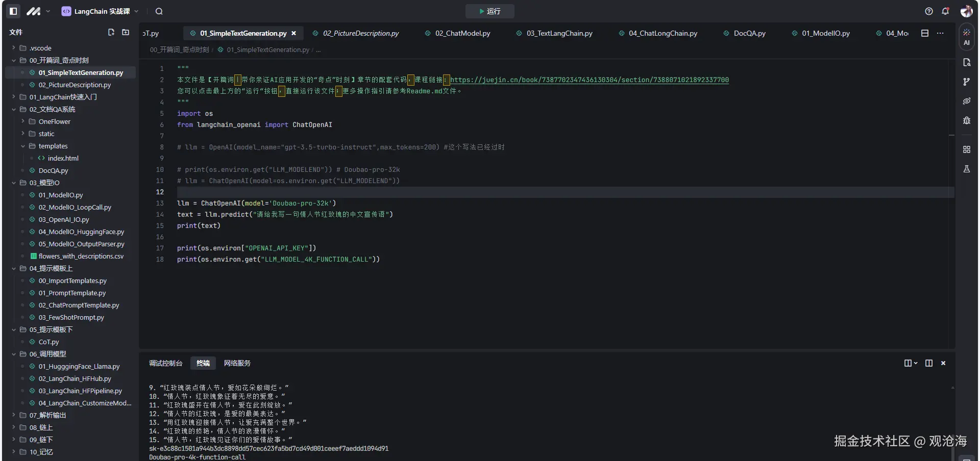This screenshot has height=461, width=980.
Task: Open the search magnifier in the top bar
Action: click(x=159, y=11)
